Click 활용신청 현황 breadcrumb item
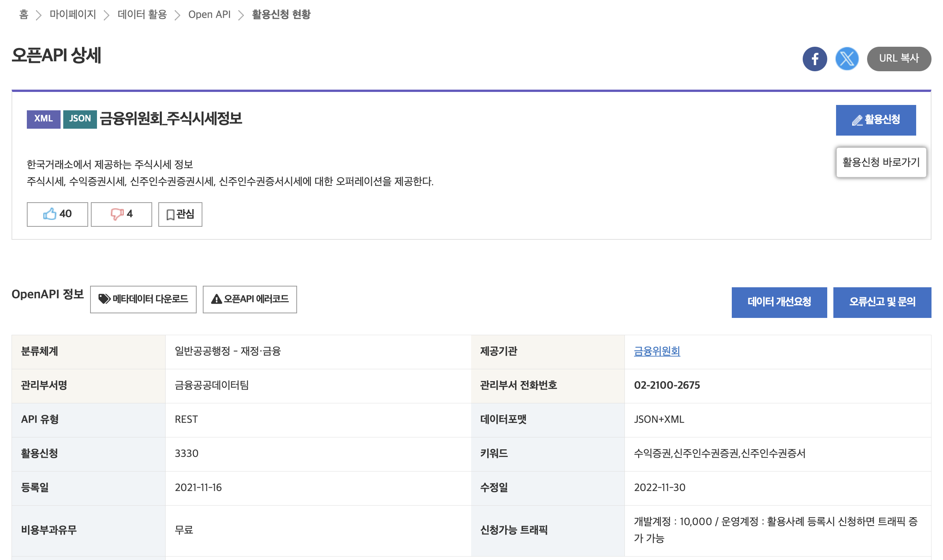Screen dimensions: 943x560 (x=281, y=15)
